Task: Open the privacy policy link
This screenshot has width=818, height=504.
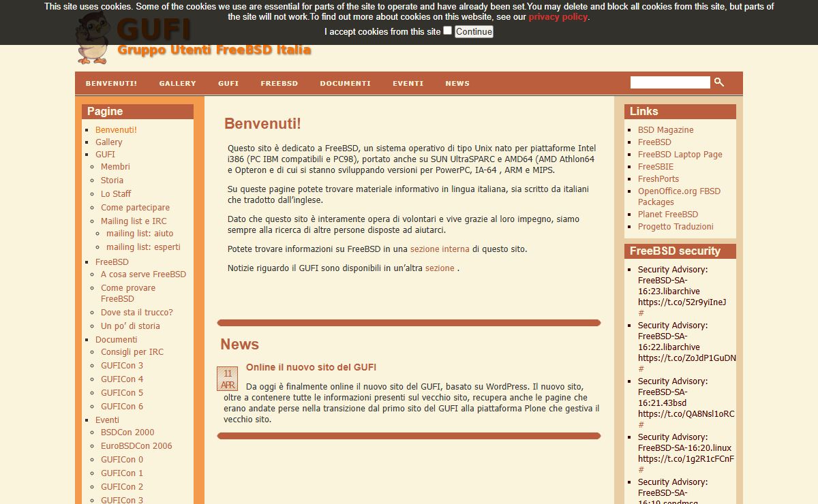Action: point(558,17)
